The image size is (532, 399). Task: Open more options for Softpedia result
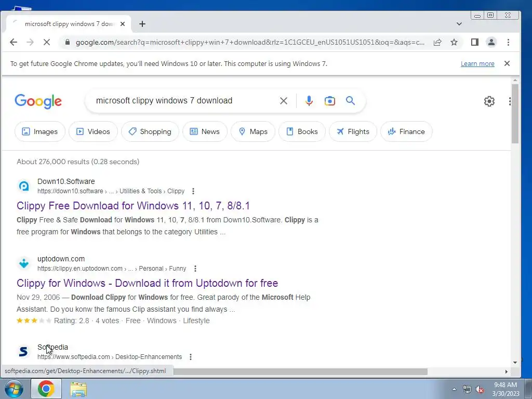[191, 356]
